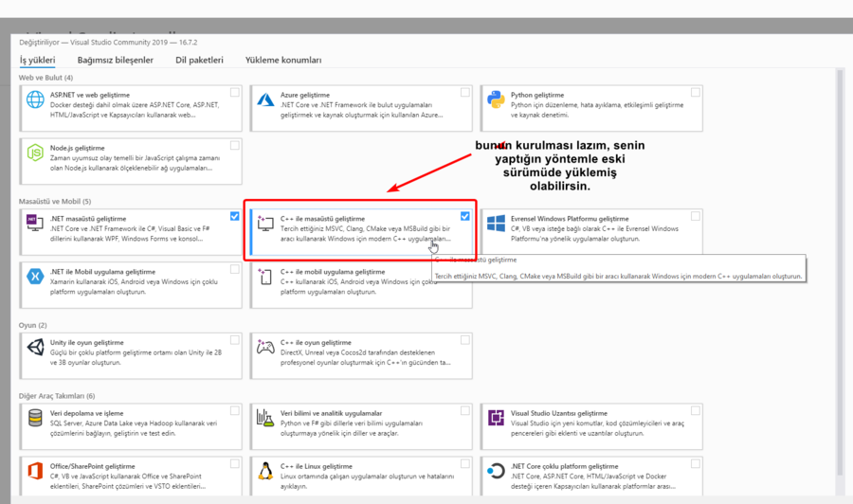Image resolution: width=853 pixels, height=504 pixels.
Task: Open the Dil paketleri tab
Action: tap(199, 60)
